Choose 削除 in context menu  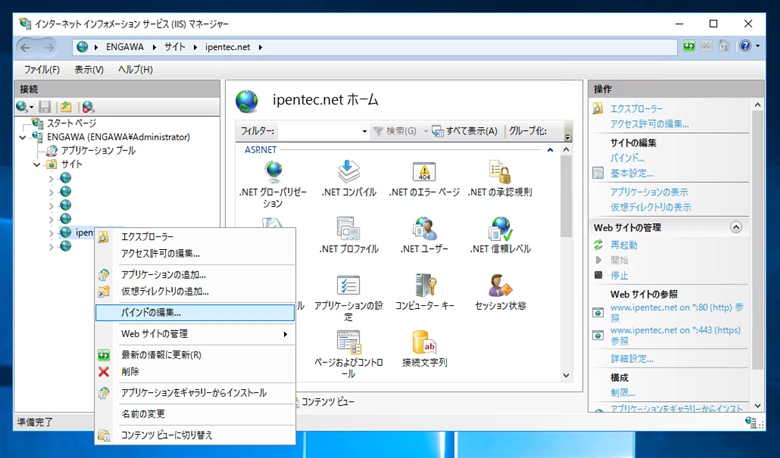click(x=195, y=371)
